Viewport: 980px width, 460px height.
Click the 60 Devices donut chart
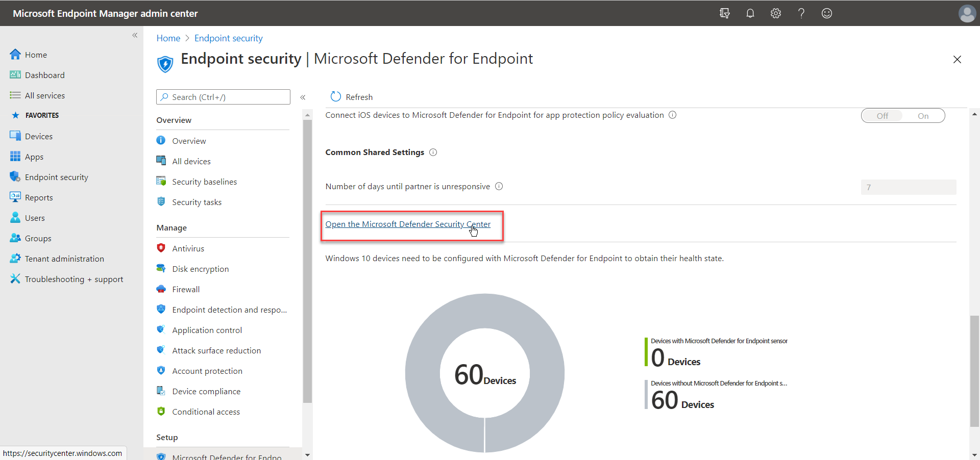485,373
